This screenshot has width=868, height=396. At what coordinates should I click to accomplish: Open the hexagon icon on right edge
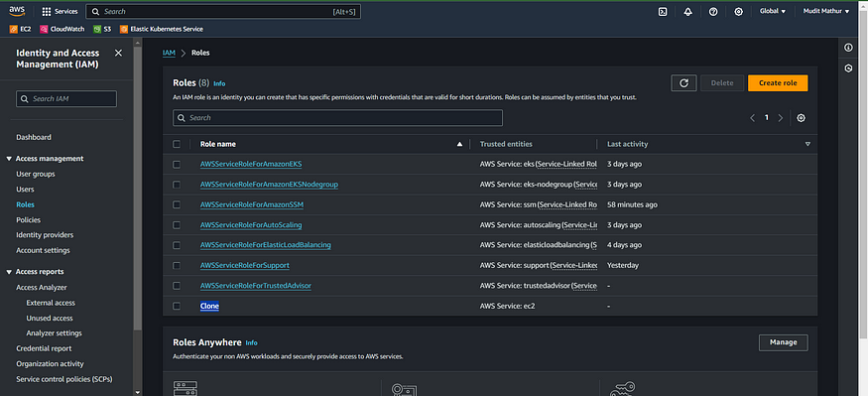(x=848, y=68)
